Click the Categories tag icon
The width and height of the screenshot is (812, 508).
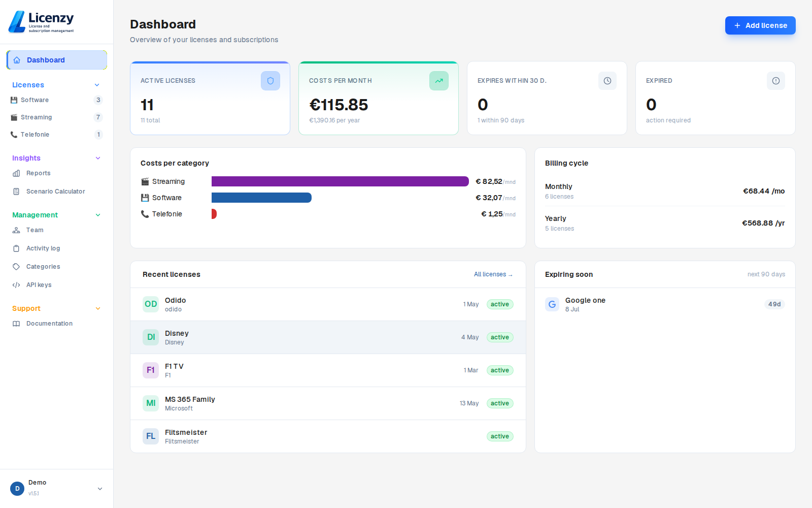coord(16,267)
